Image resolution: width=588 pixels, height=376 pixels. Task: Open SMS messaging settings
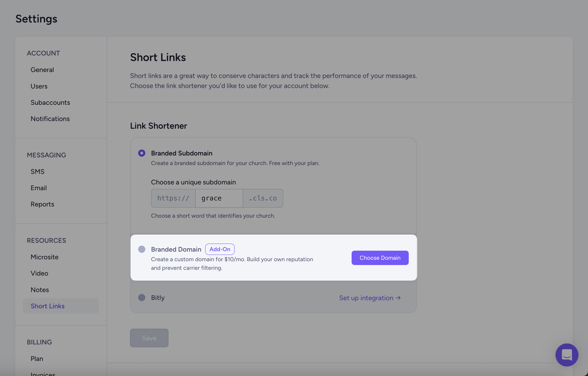click(x=38, y=171)
